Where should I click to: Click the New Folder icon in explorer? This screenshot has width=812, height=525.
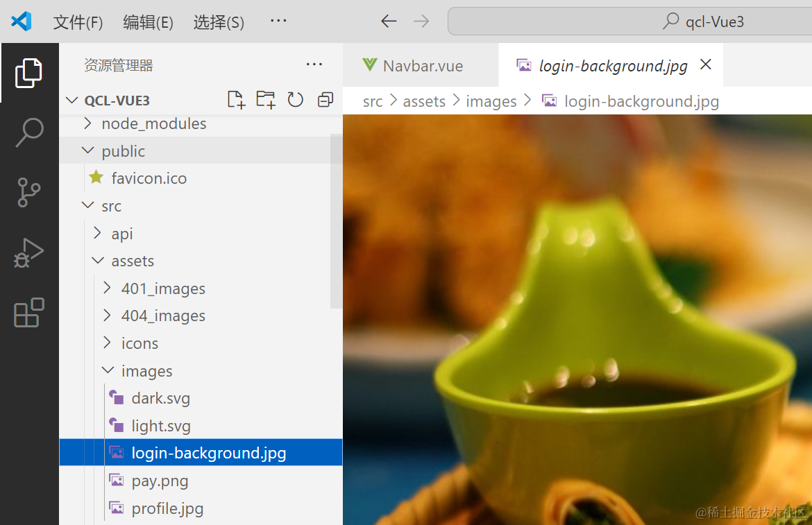[x=266, y=100]
